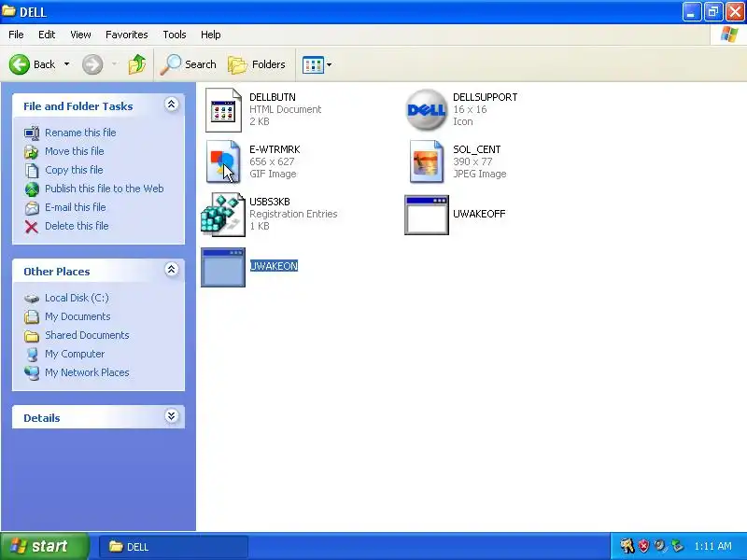
Task: Click Move this file link
Action: [75, 151]
